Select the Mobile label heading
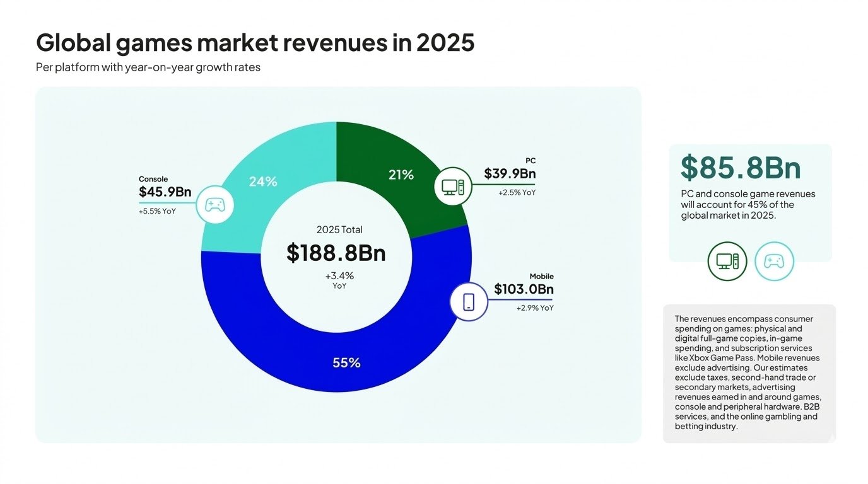868x484 pixels. [542, 276]
